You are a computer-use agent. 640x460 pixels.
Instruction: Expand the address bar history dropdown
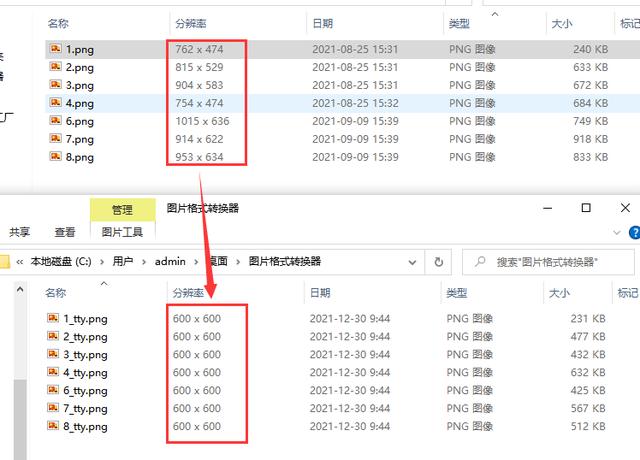click(x=412, y=262)
